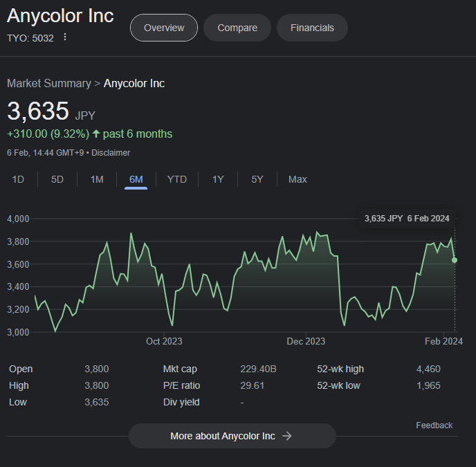476x467 pixels.
Task: Select the Overview tab
Action: 164,28
